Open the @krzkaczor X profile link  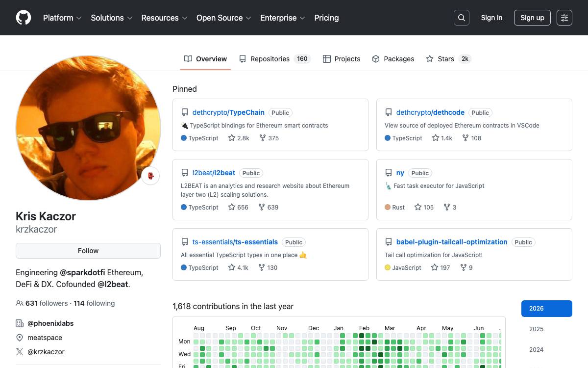[x=46, y=352]
